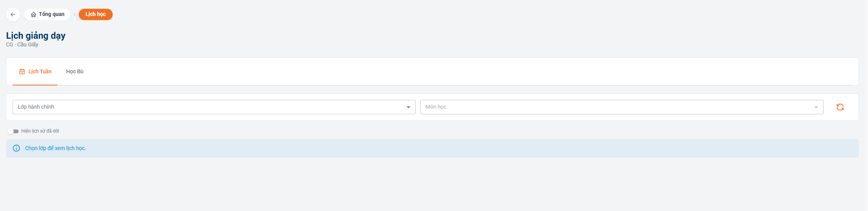The image size is (868, 211).
Task: Expand the Môn học dropdown arrow
Action: click(816, 107)
